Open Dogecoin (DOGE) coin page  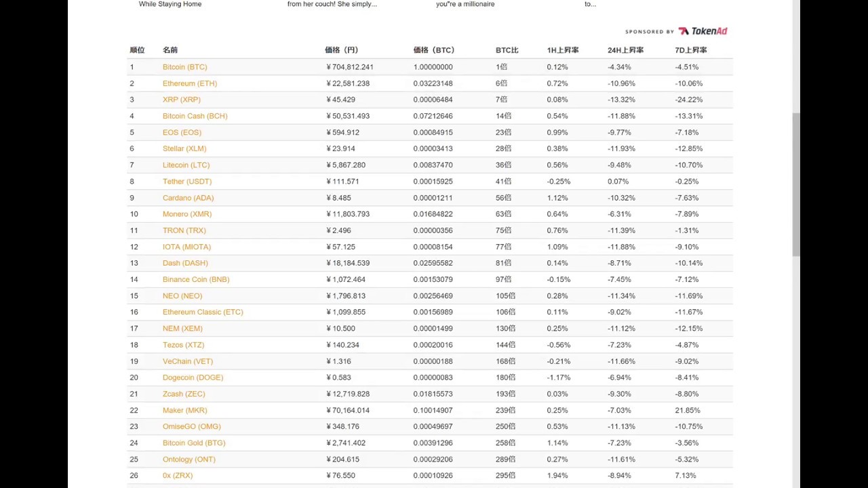point(193,378)
